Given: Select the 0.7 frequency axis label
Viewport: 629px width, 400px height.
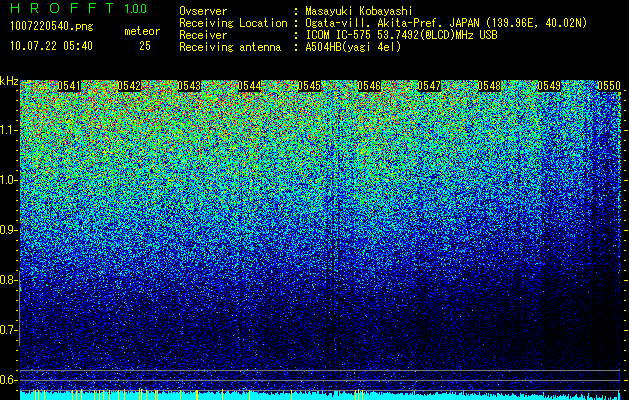Looking at the screenshot, I should [x=8, y=330].
